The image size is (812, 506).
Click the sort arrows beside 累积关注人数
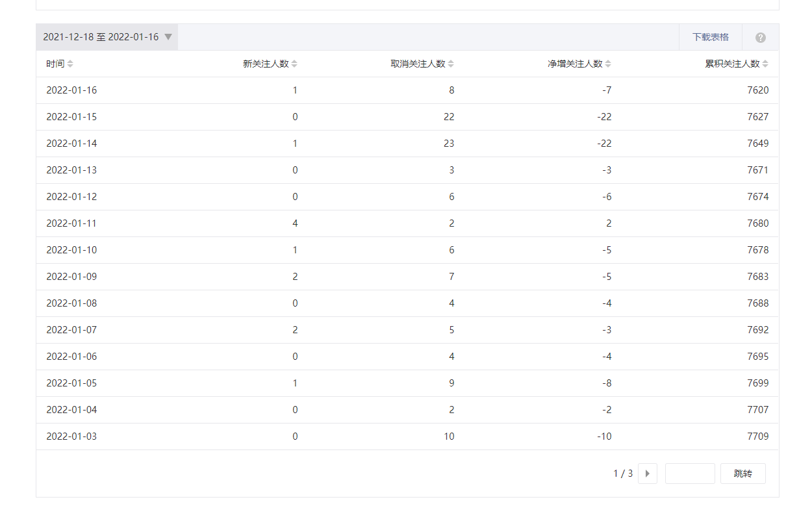tap(765, 64)
